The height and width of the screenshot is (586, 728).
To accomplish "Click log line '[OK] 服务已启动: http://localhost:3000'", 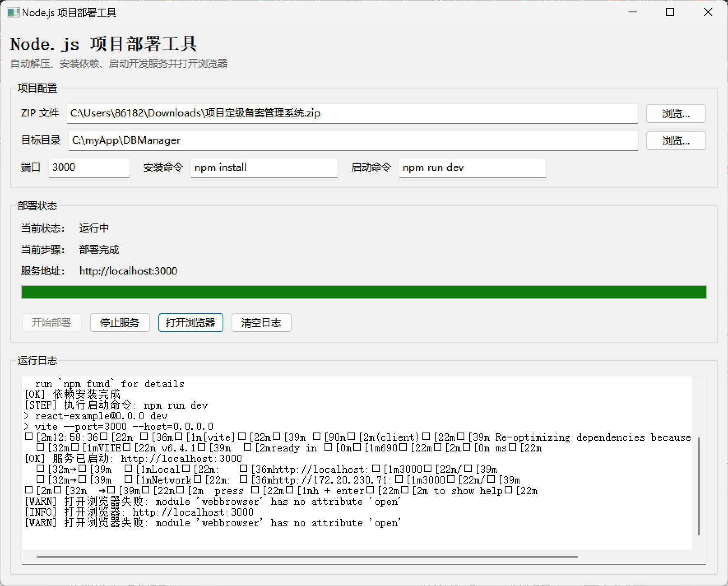I will point(133,459).
